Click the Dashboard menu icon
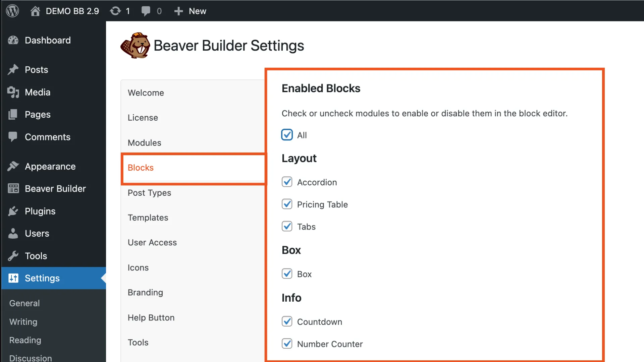 (13, 40)
